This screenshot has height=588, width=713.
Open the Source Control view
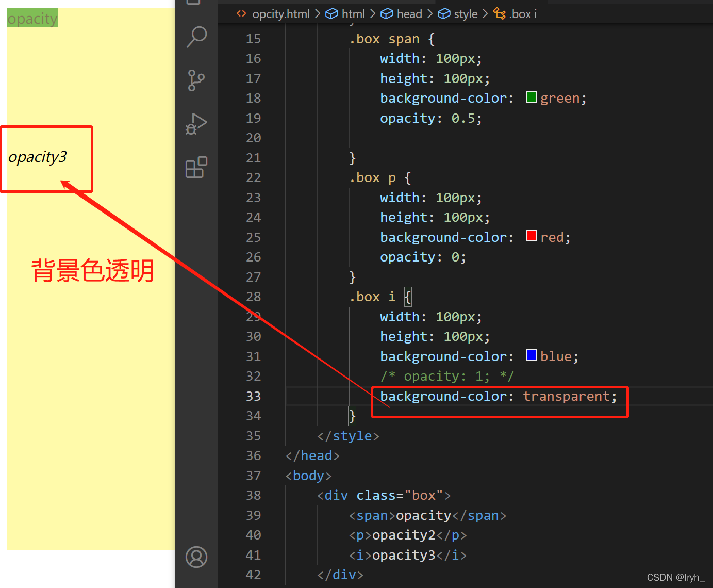point(196,80)
